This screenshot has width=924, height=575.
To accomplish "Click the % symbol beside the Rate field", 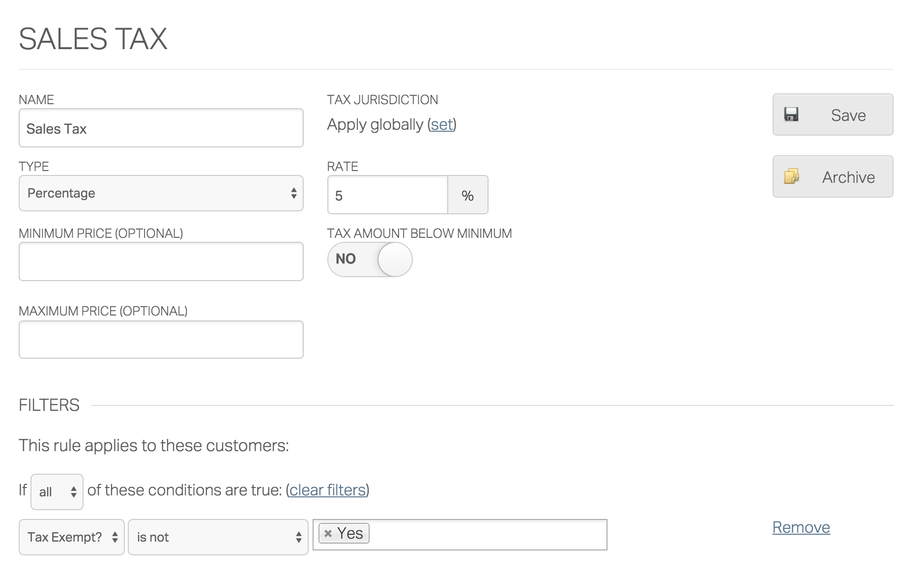I will [468, 195].
